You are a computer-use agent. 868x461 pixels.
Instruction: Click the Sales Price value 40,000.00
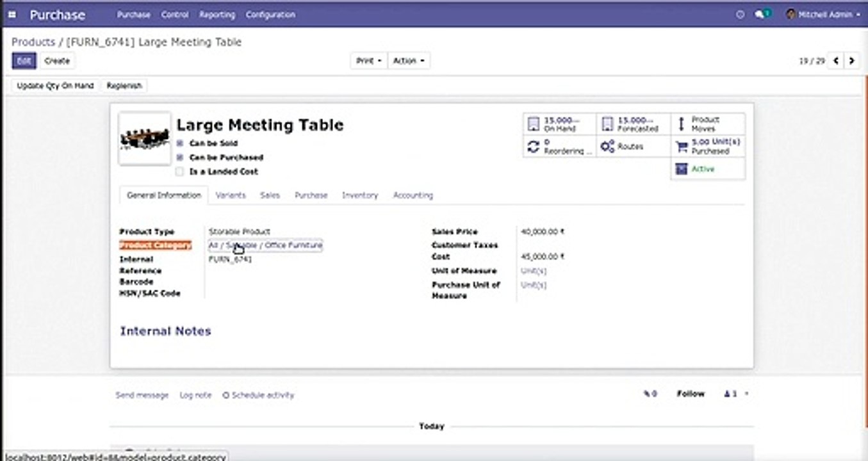[543, 232]
